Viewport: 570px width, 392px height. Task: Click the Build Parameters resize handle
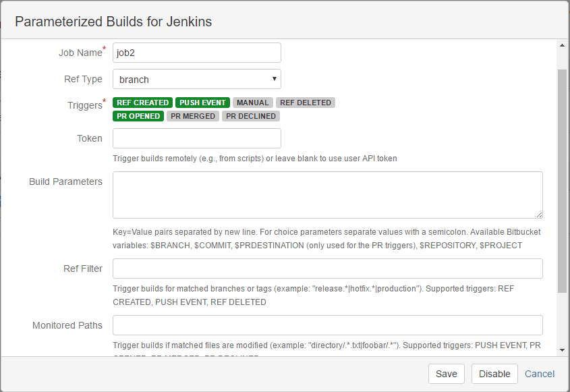coord(539,215)
